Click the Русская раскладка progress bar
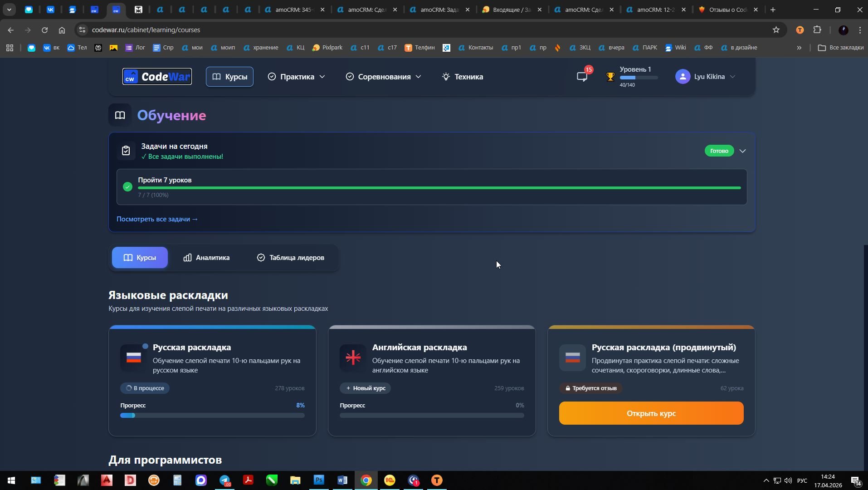 (x=212, y=415)
